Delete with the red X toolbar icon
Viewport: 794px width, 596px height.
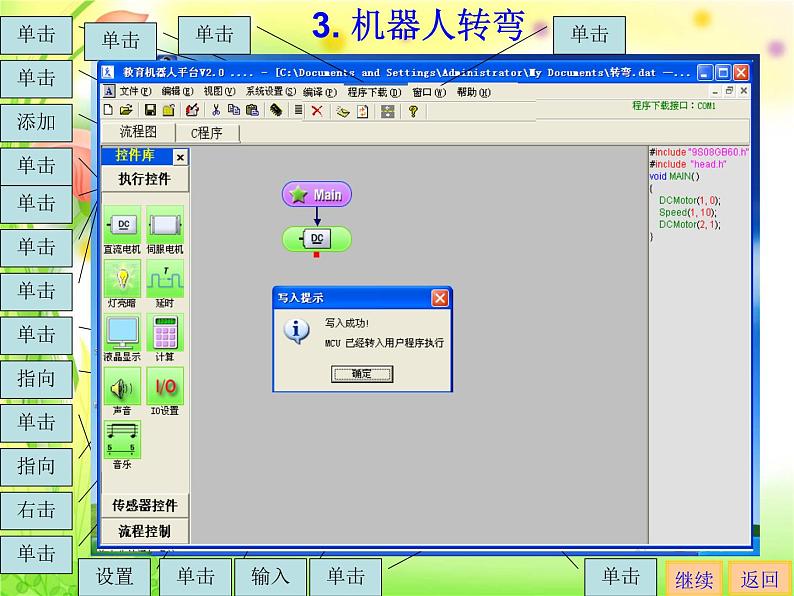(317, 110)
